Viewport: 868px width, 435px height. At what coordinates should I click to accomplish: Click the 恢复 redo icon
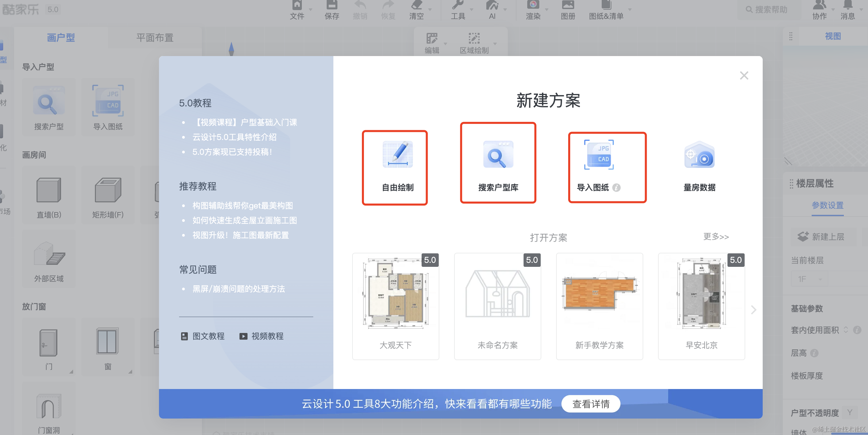click(x=388, y=5)
